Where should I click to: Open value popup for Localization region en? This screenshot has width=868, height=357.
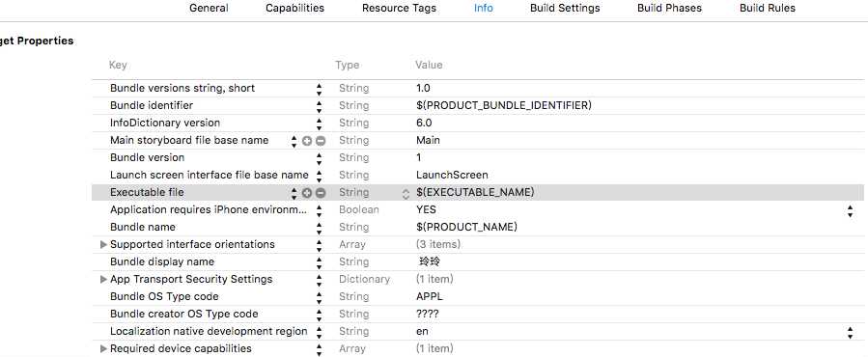pos(850,332)
